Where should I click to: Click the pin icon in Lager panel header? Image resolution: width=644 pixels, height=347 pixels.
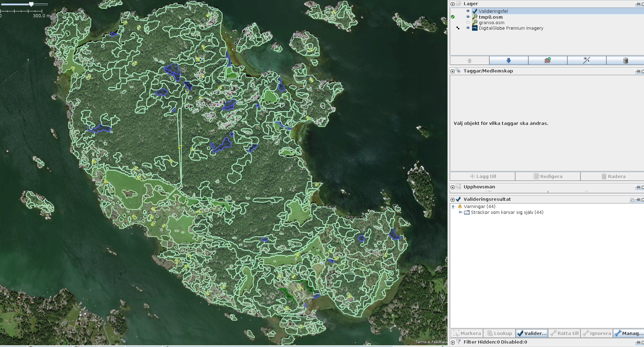point(638,4)
